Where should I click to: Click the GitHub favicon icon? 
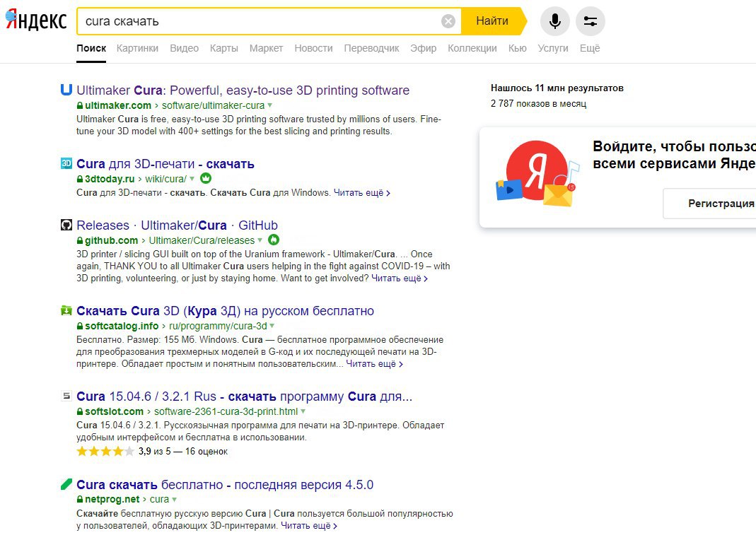point(66,225)
